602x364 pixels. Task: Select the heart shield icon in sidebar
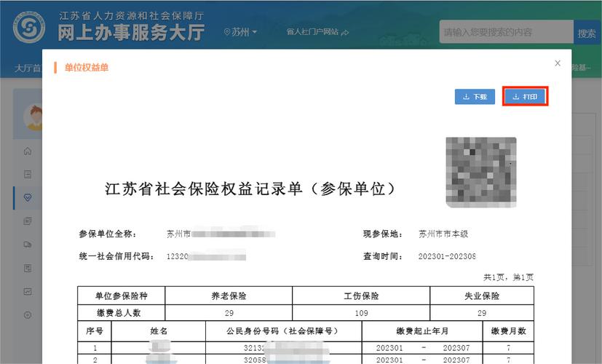28,198
